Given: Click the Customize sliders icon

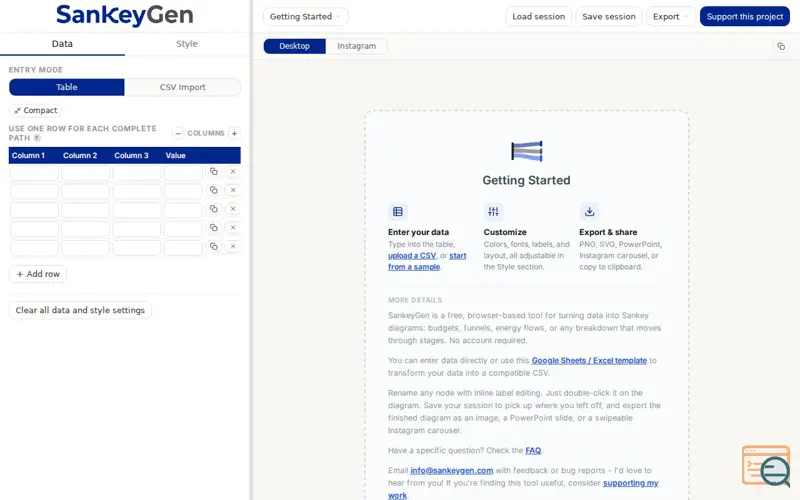Looking at the screenshot, I should [x=493, y=211].
